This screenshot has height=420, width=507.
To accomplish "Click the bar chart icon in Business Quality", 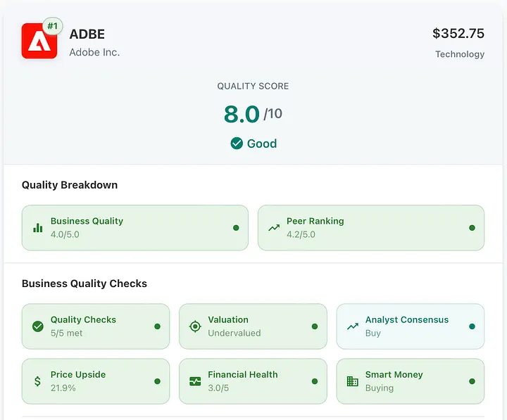I will (x=38, y=228).
